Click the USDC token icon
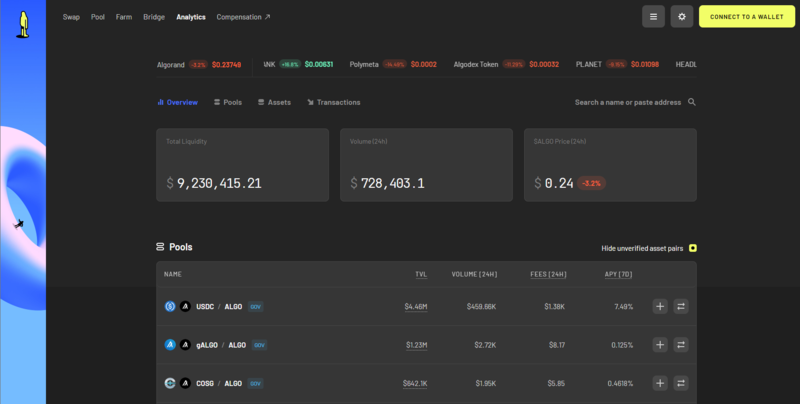This screenshot has width=800, height=404. 170,307
